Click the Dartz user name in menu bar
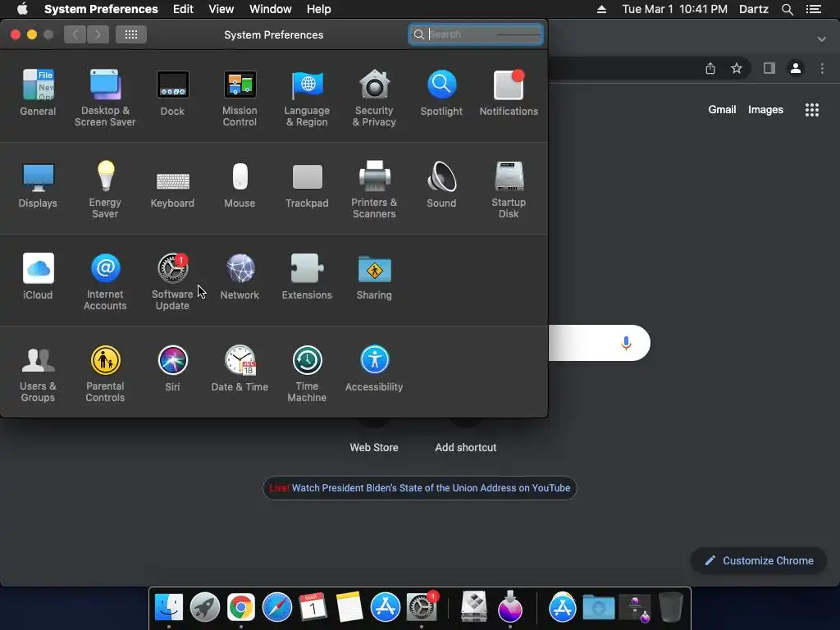 pyautogui.click(x=753, y=9)
